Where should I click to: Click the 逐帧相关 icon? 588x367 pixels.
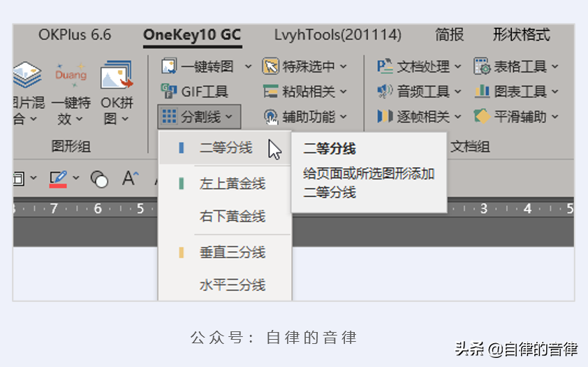click(x=385, y=116)
